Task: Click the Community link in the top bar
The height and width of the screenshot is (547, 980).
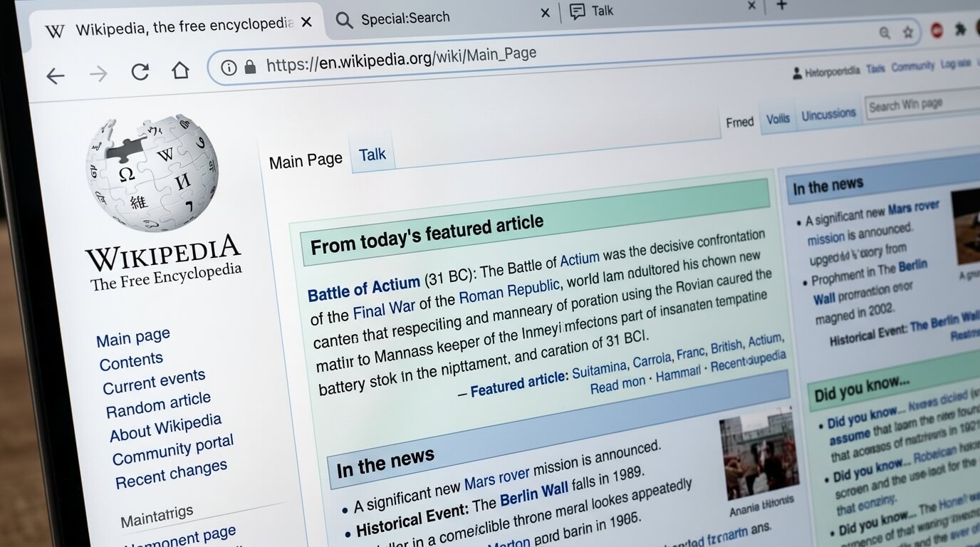Action: click(x=912, y=66)
